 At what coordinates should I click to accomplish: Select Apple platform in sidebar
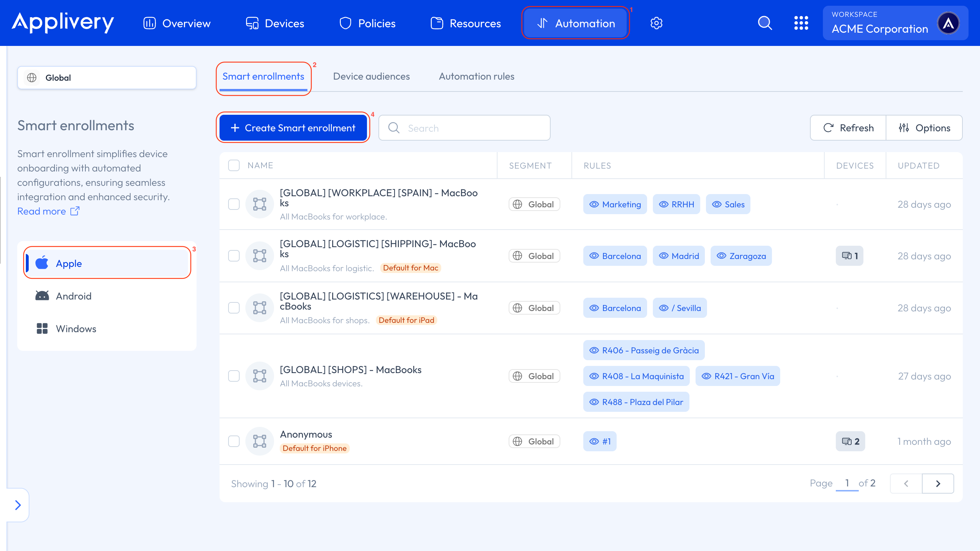[x=107, y=263]
